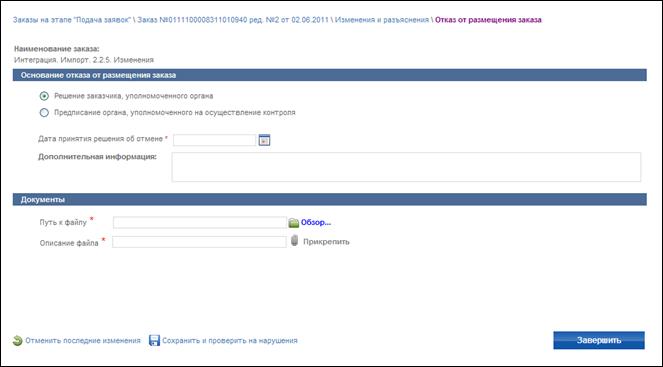This screenshot has height=367, width=663.
Task: Click the paperclip attach icon
Action: point(295,241)
